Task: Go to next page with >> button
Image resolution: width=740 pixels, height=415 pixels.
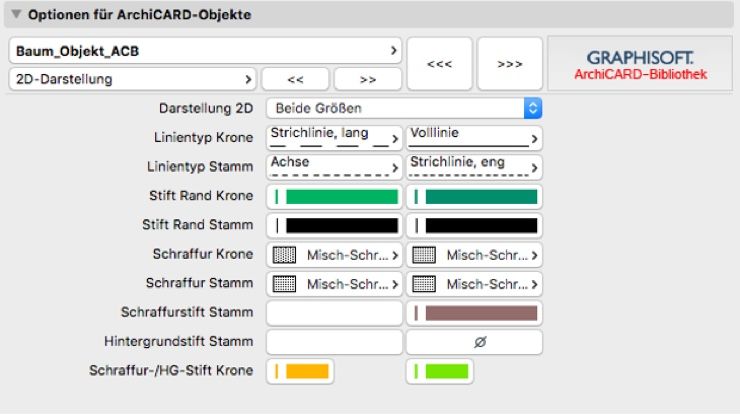Action: tap(368, 79)
